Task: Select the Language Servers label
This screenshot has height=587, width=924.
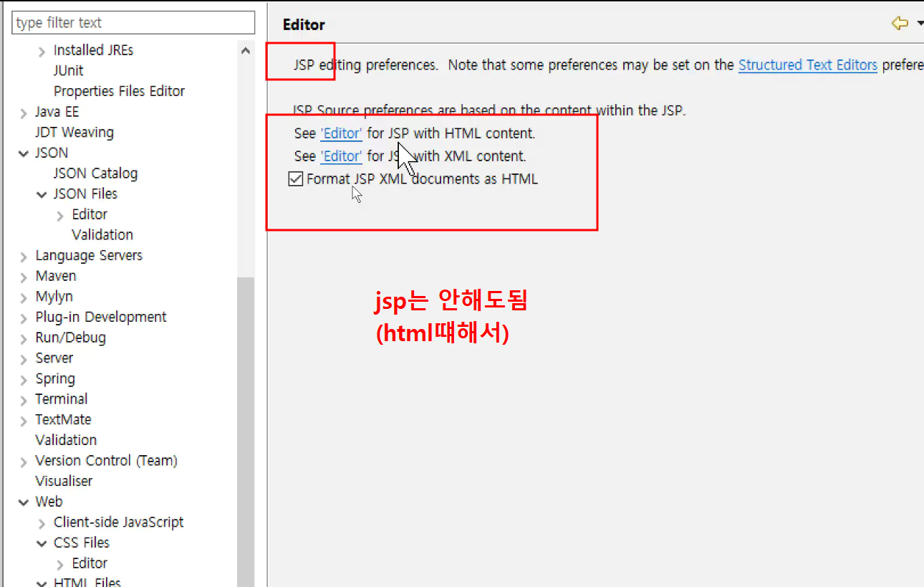Action: [89, 256]
